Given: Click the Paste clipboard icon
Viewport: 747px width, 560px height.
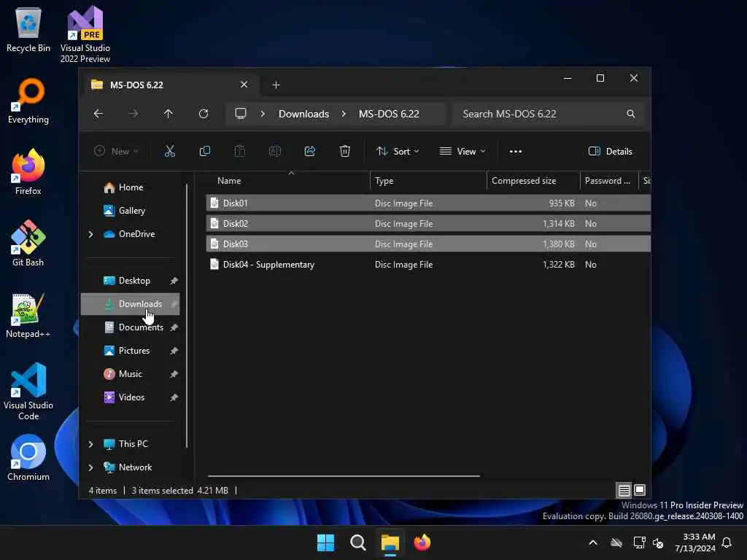Looking at the screenshot, I should pyautogui.click(x=239, y=152).
